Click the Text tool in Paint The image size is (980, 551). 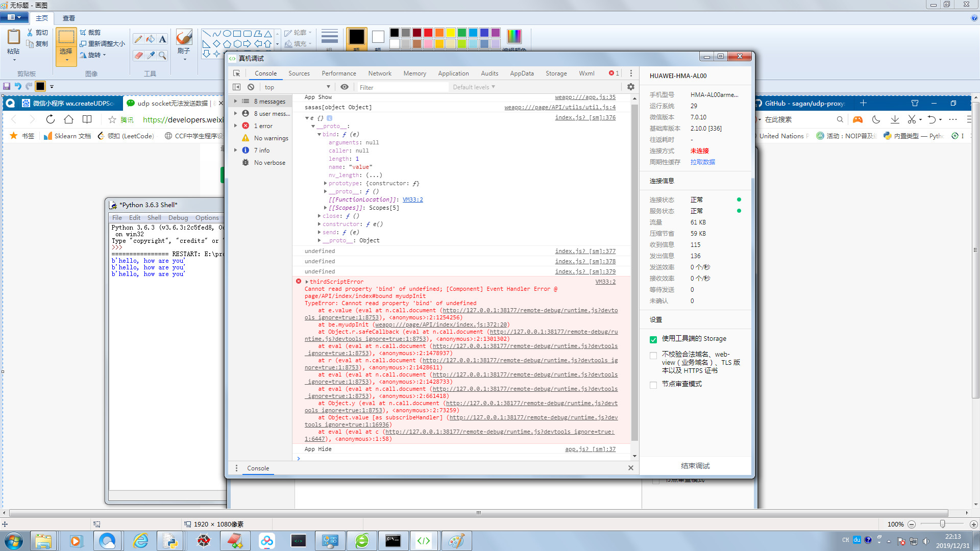(162, 39)
